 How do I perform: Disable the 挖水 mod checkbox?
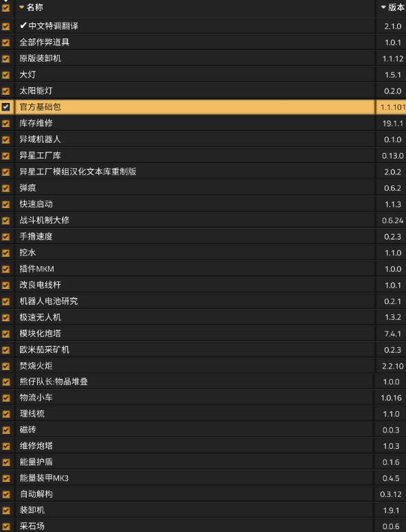tap(5, 253)
